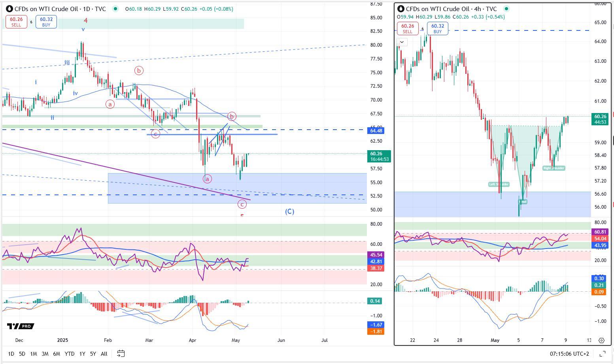Toggle fullscreen chart icon at bottom right
The height and width of the screenshot is (364, 614).
coord(603,353)
